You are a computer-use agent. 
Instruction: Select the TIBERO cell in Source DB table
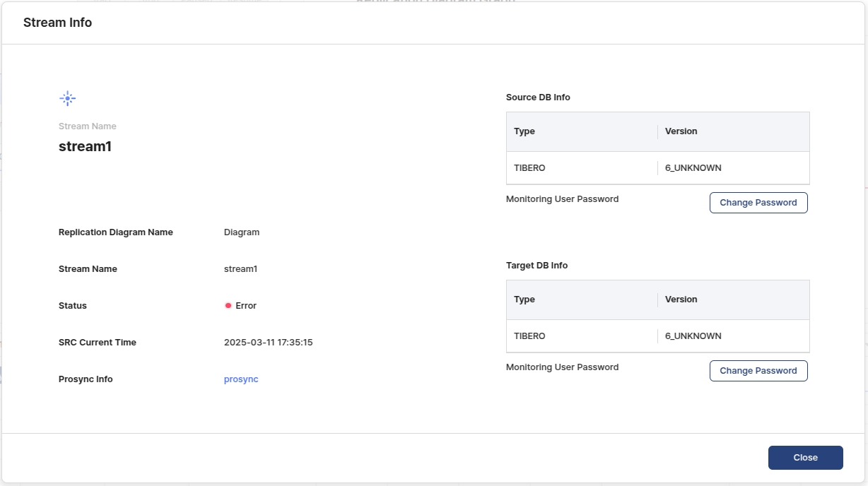(x=529, y=168)
